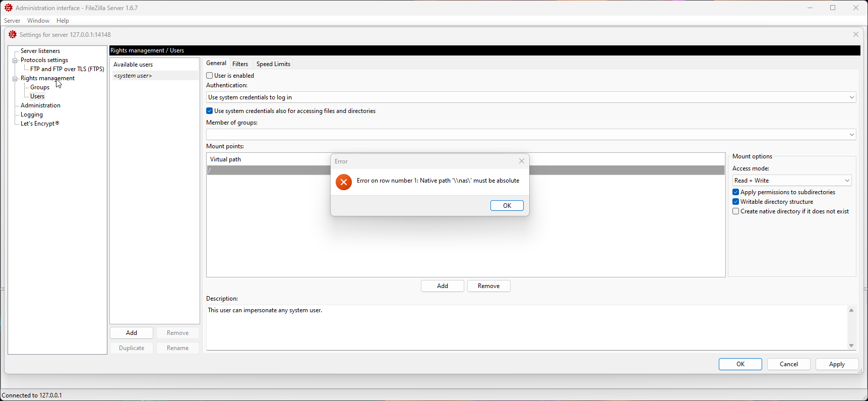This screenshot has width=868, height=401.
Task: Open the Member of groups dropdown
Action: pos(531,135)
